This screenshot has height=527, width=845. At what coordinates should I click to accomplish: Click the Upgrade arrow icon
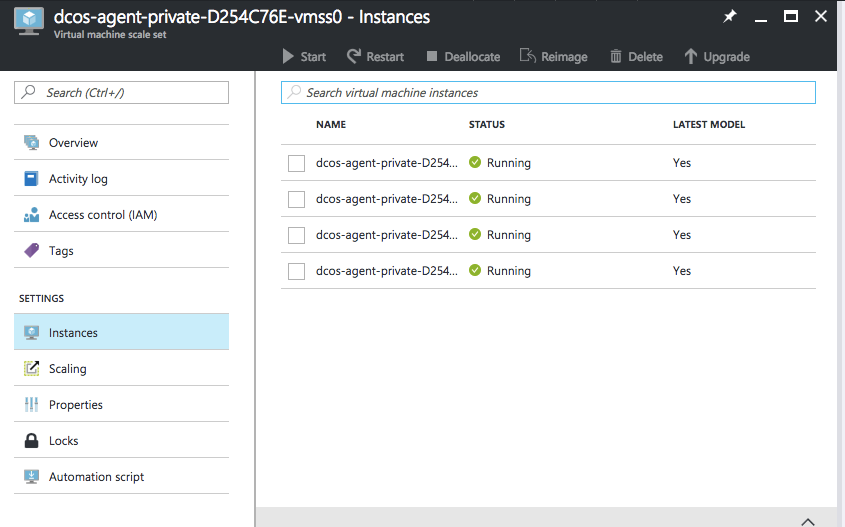[690, 57]
